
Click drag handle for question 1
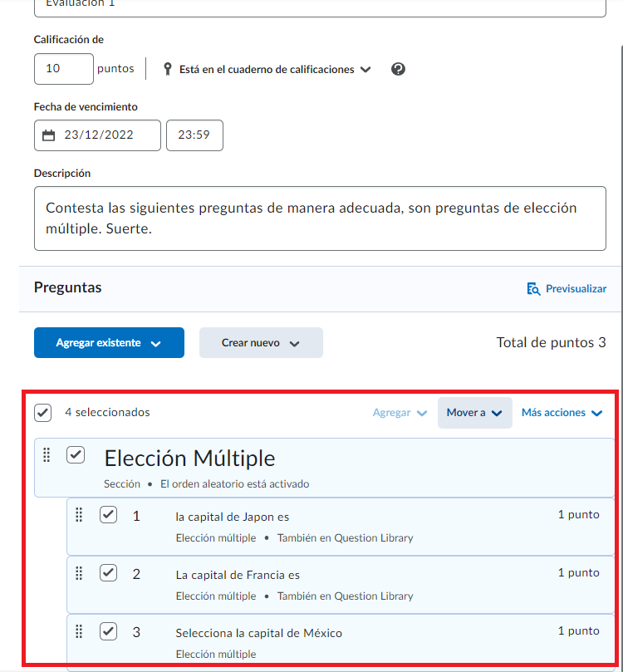point(79,515)
